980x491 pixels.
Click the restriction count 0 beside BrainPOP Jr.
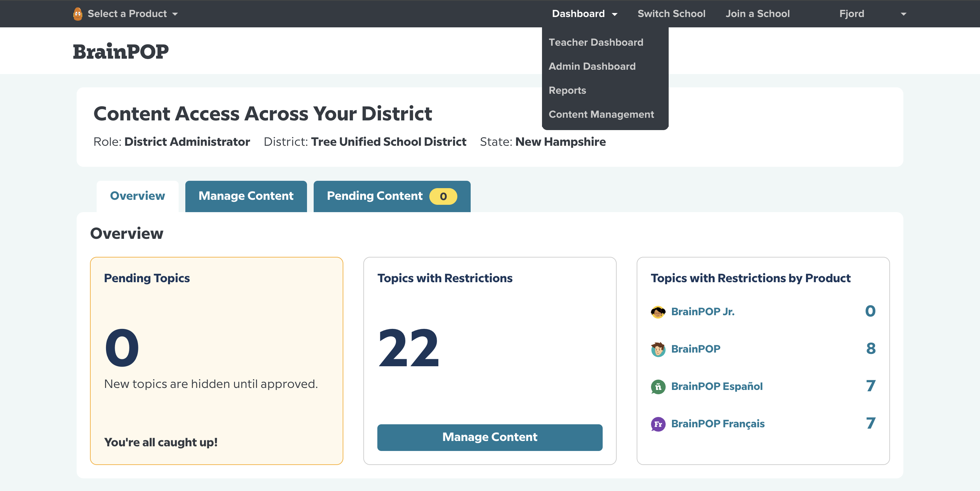870,311
